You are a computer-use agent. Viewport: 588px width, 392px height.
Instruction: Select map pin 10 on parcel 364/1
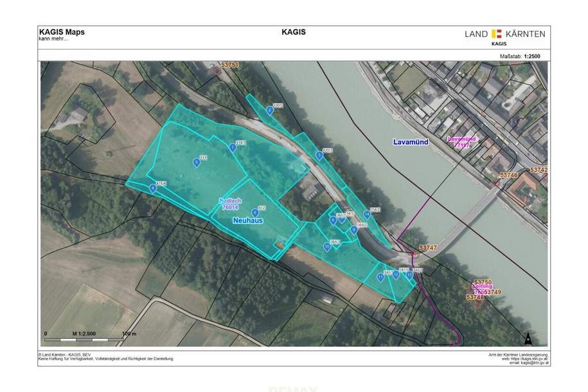pos(327,247)
